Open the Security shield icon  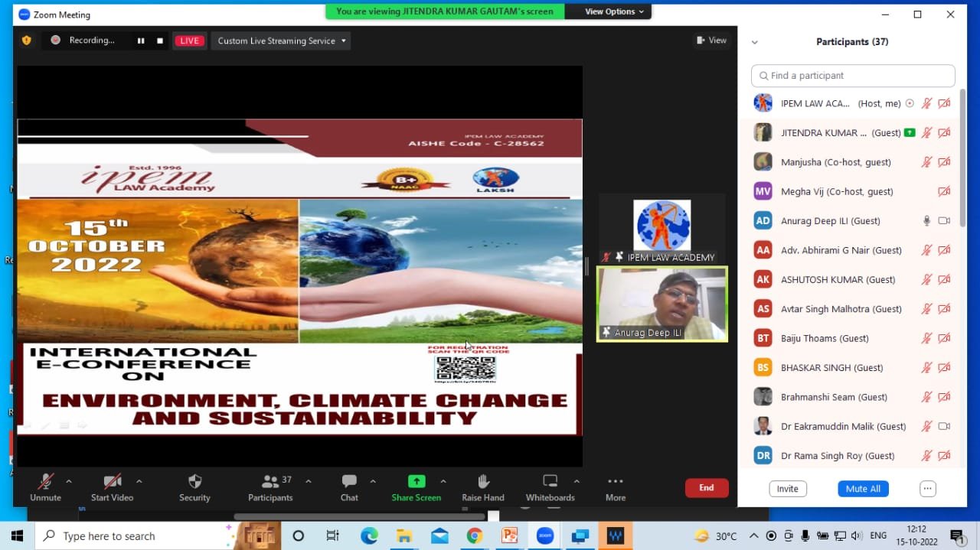(194, 482)
